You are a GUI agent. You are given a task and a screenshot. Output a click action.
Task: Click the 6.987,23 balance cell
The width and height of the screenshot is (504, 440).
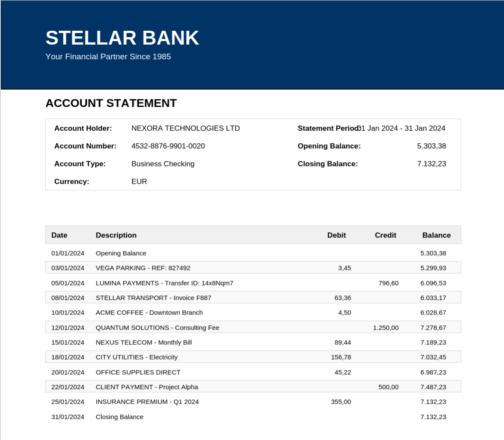point(433,373)
